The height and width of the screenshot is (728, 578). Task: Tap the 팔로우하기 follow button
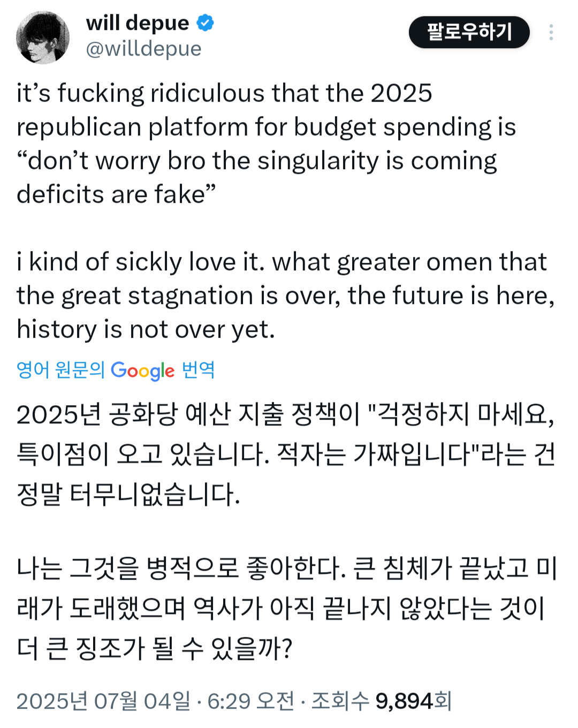coord(469,32)
